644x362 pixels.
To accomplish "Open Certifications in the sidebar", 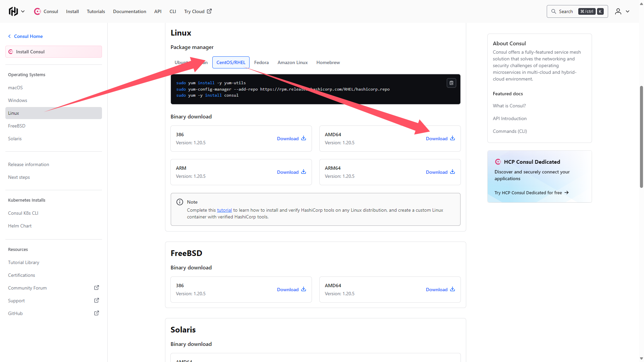I will pos(21,275).
